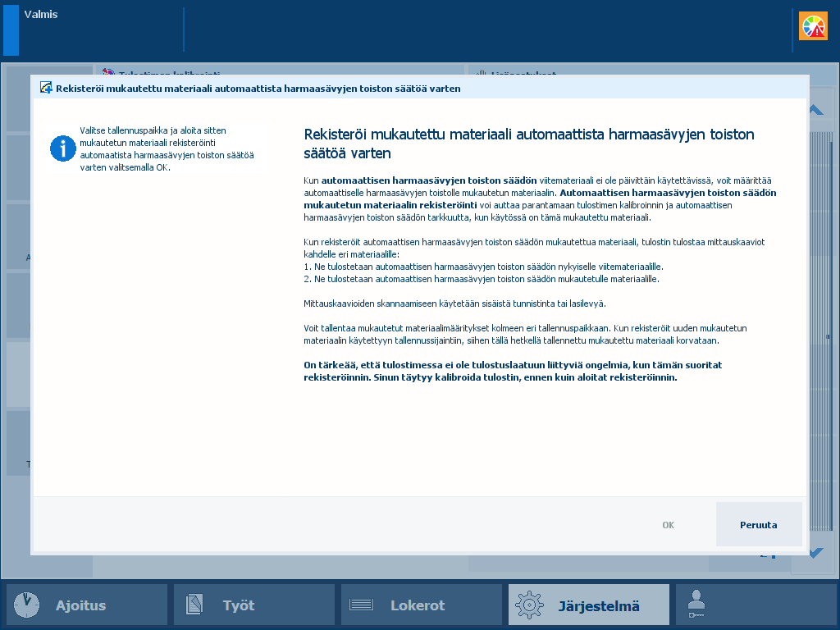Select the instruction text 'Valitse tallennuspaikka ja aloita sitten'

click(x=153, y=130)
